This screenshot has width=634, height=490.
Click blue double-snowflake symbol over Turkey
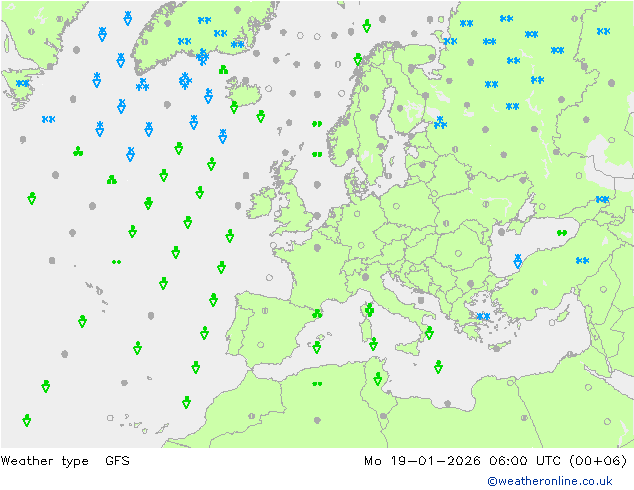pos(582,261)
